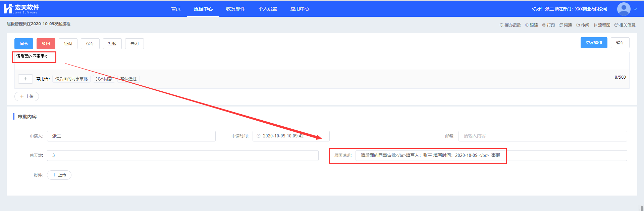Click the 相关信息 related info icon
The height and width of the screenshot is (211, 644).
click(x=616, y=25)
